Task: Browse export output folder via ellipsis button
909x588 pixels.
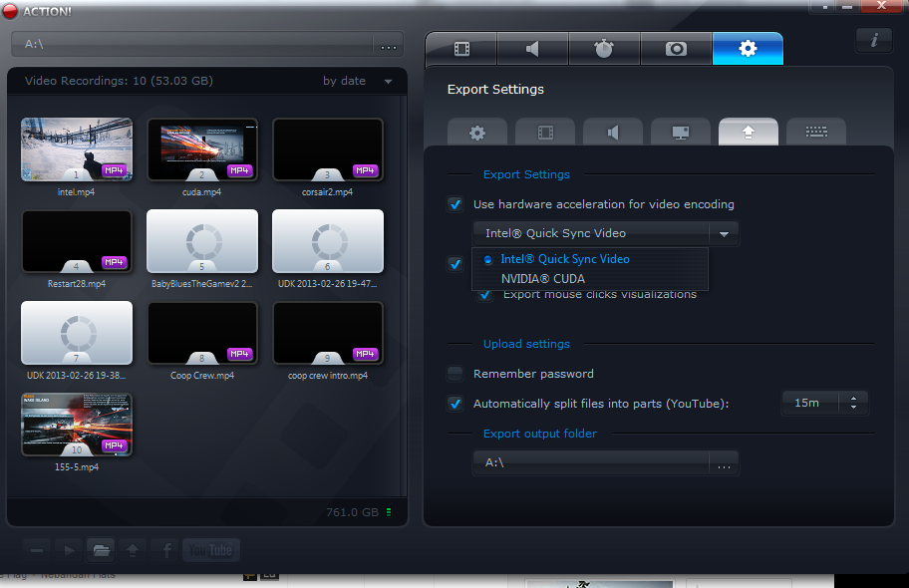Action: click(x=724, y=463)
